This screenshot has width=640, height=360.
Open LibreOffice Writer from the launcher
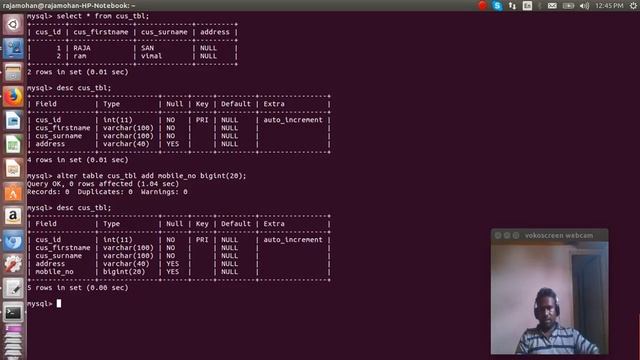13,121
